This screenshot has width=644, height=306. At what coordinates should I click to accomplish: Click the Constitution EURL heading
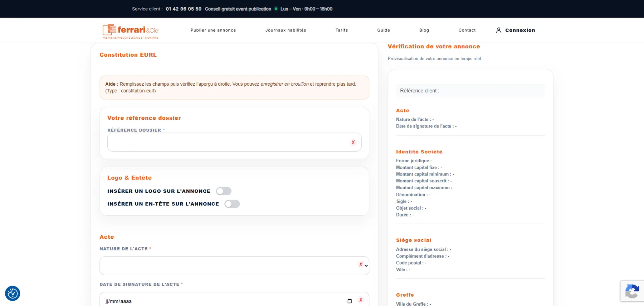[128, 55]
